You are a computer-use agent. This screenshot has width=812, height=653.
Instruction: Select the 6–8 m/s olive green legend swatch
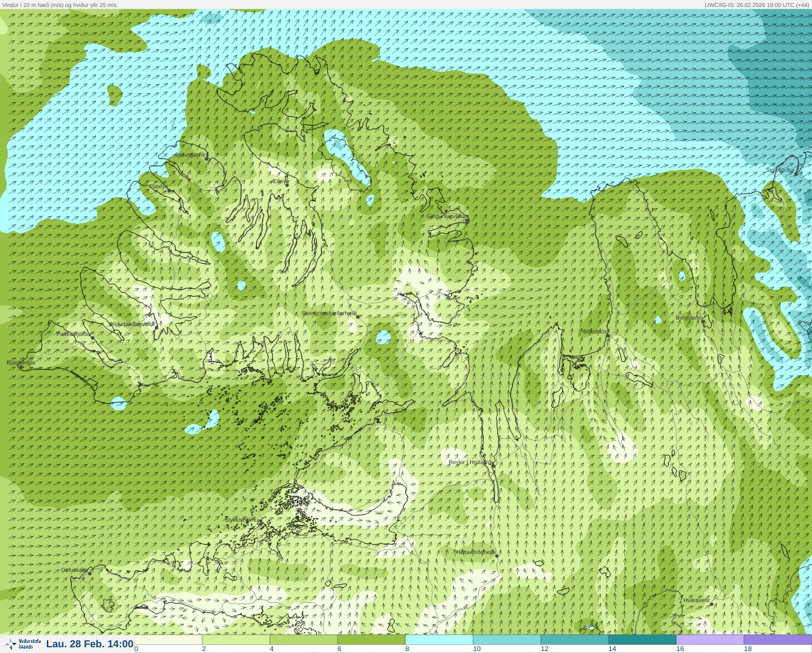click(x=371, y=640)
